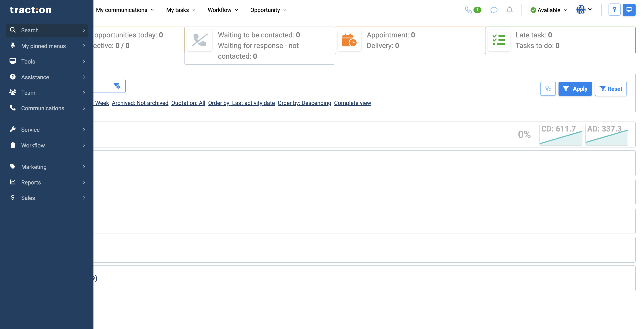Open the advanced filter settings icon near Apply
Screen dimensions: 644x329
tap(548, 89)
